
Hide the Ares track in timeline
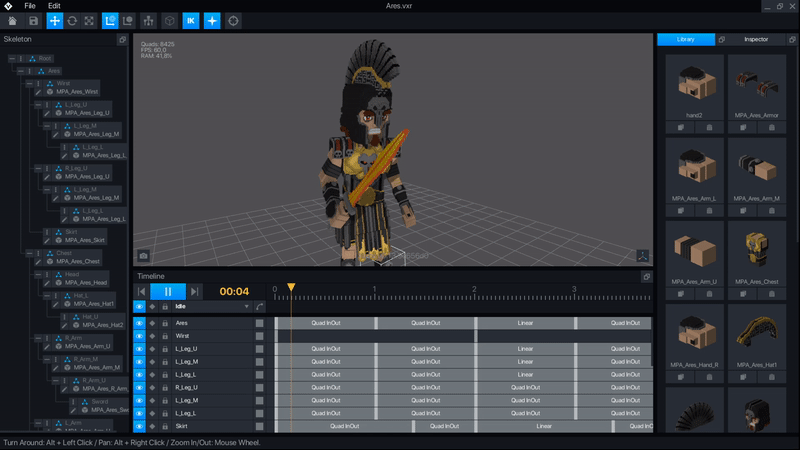pyautogui.click(x=139, y=323)
